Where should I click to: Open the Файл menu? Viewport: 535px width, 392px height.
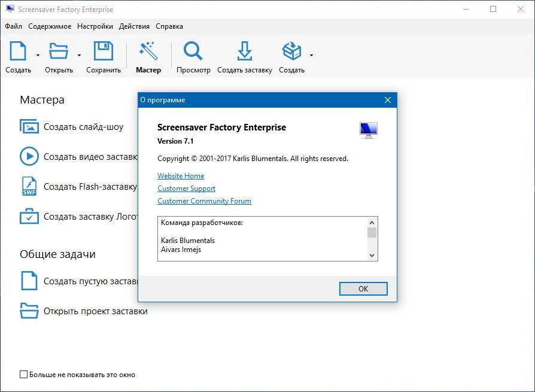[x=13, y=26]
